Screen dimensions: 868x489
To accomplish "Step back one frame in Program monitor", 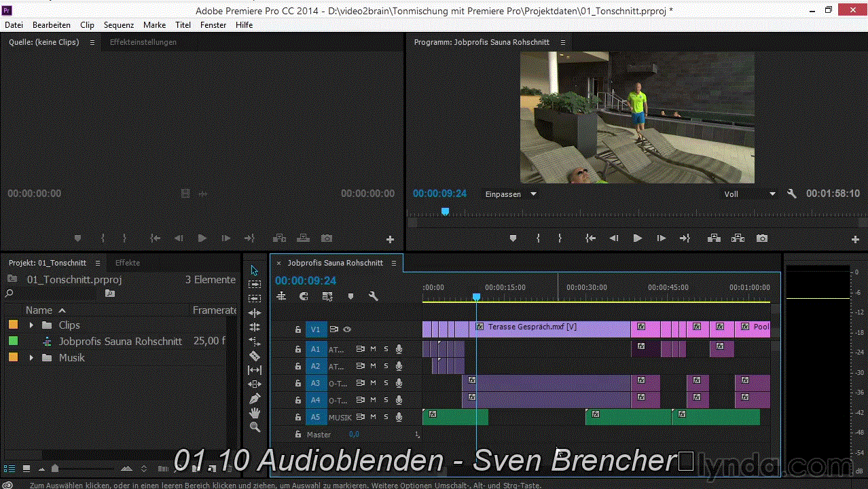I will (614, 238).
